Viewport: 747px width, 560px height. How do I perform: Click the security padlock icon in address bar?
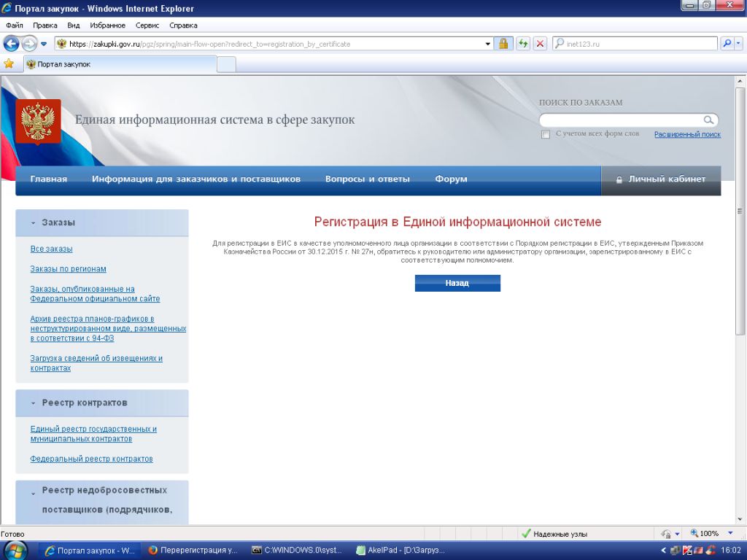point(503,44)
